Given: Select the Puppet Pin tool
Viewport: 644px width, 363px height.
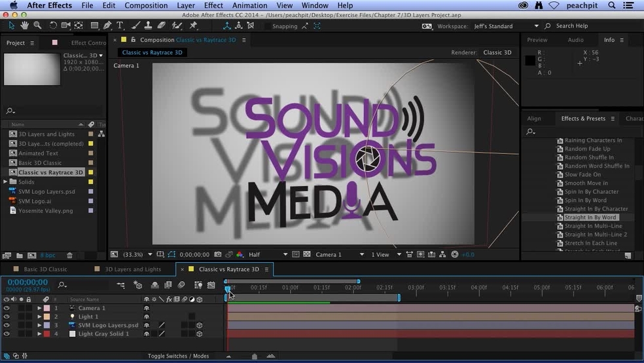Looking at the screenshot, I should tap(194, 26).
